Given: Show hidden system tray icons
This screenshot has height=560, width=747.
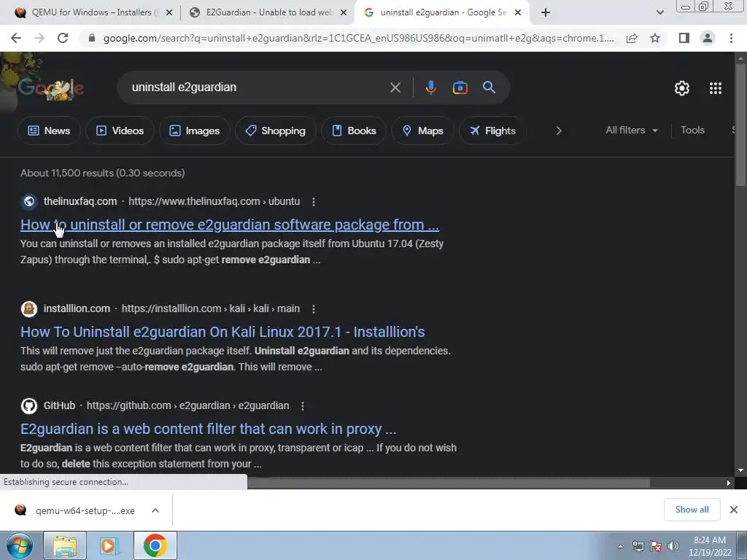Looking at the screenshot, I should pyautogui.click(x=620, y=546).
